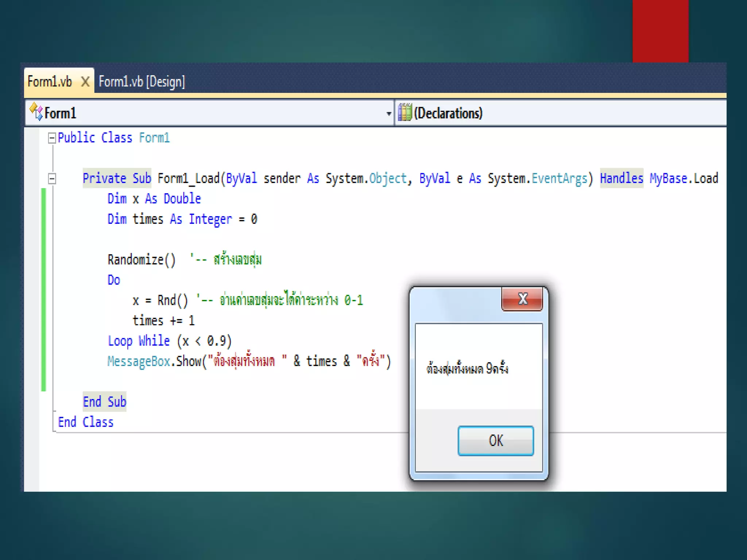Click the Handles keyword in declaration
The height and width of the screenshot is (560, 747).
point(621,178)
